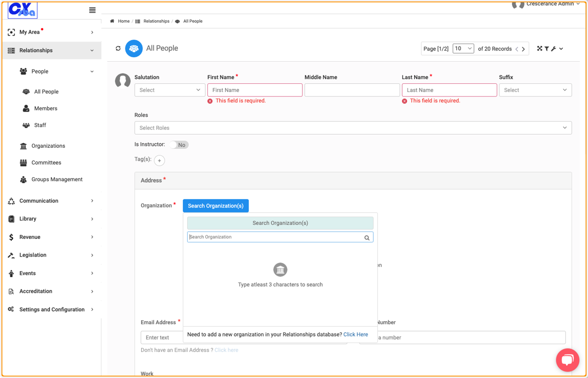Click the Revenue dollar icon
This screenshot has width=588, height=378.
(x=11, y=237)
